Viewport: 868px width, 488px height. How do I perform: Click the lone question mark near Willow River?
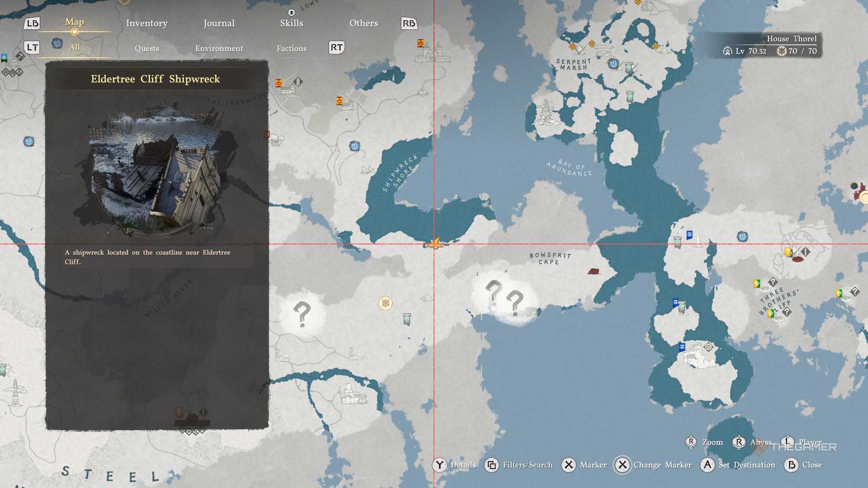pos(302,314)
